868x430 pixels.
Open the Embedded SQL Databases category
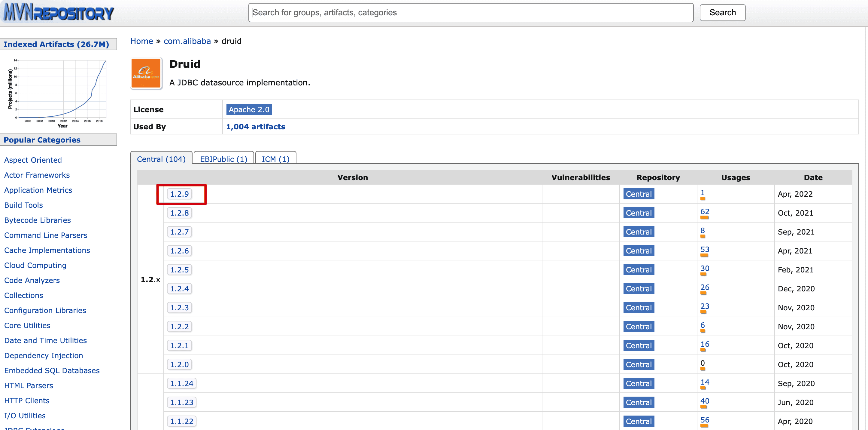pos(52,371)
